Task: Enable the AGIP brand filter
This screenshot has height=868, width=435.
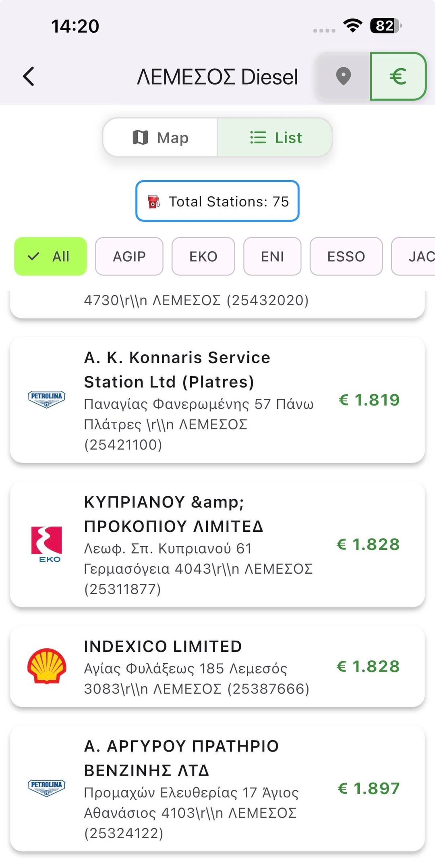Action: pyautogui.click(x=129, y=256)
